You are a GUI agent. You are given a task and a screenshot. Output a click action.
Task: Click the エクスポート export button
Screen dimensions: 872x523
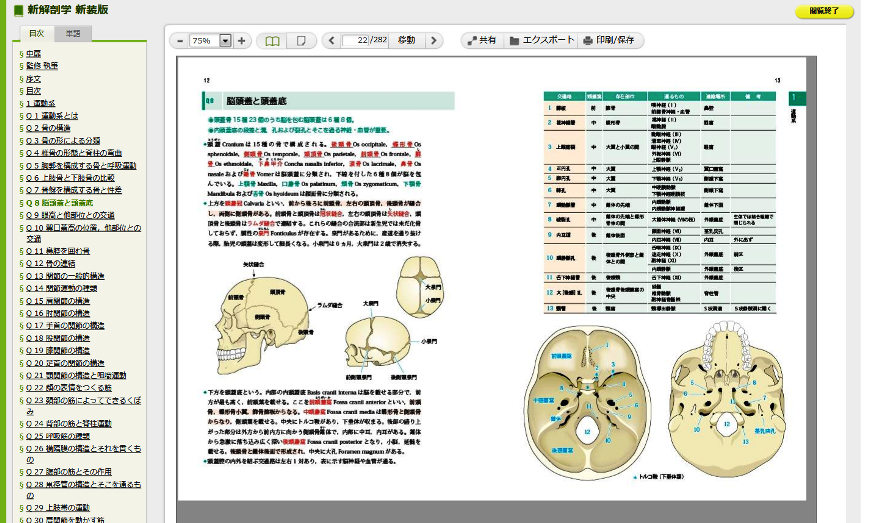tap(541, 40)
